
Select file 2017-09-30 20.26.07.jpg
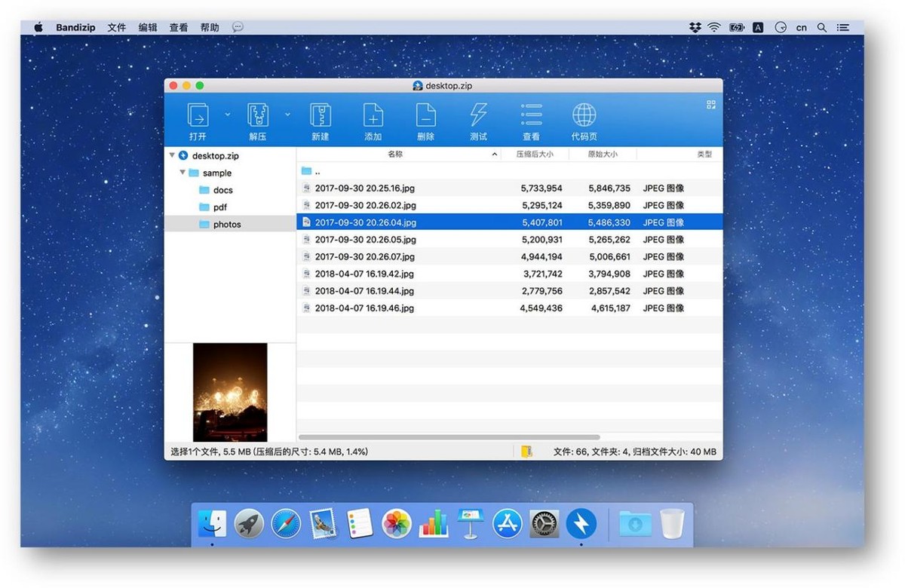[510, 256]
